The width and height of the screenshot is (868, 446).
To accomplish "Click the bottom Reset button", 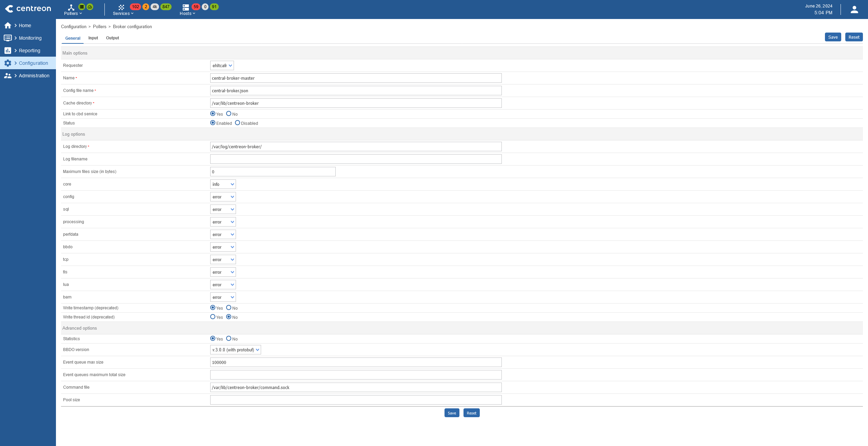I will pyautogui.click(x=471, y=413).
